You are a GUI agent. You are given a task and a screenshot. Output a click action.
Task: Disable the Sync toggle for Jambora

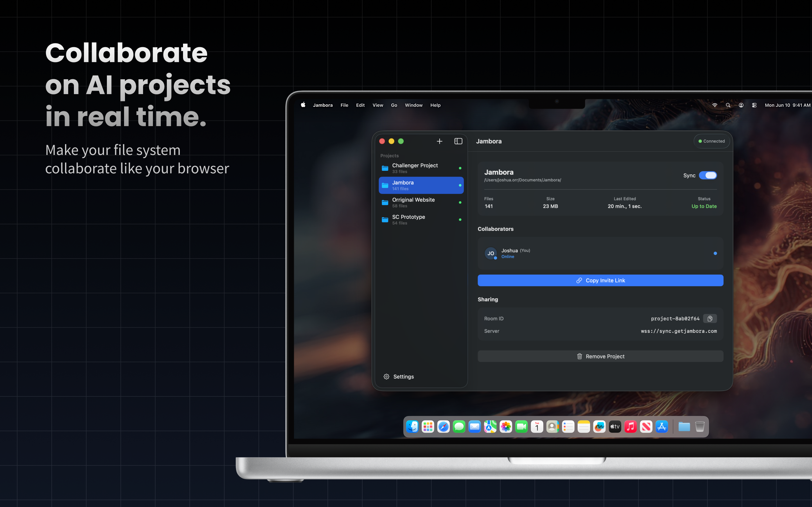pyautogui.click(x=708, y=175)
